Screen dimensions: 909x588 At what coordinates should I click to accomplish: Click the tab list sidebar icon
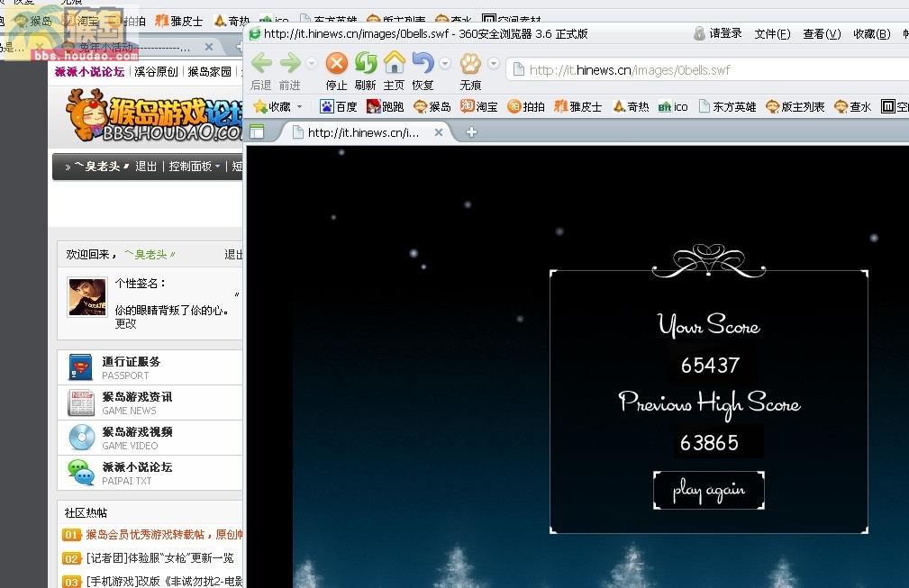coord(257,132)
